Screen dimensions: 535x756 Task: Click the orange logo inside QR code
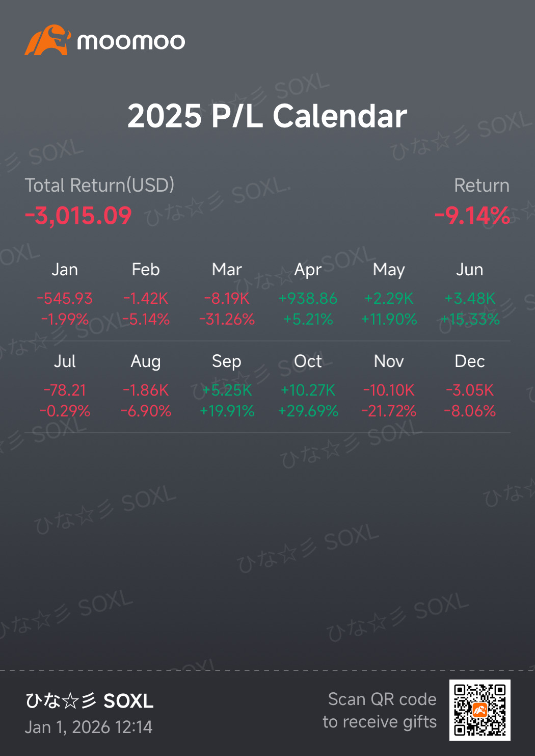click(x=480, y=710)
